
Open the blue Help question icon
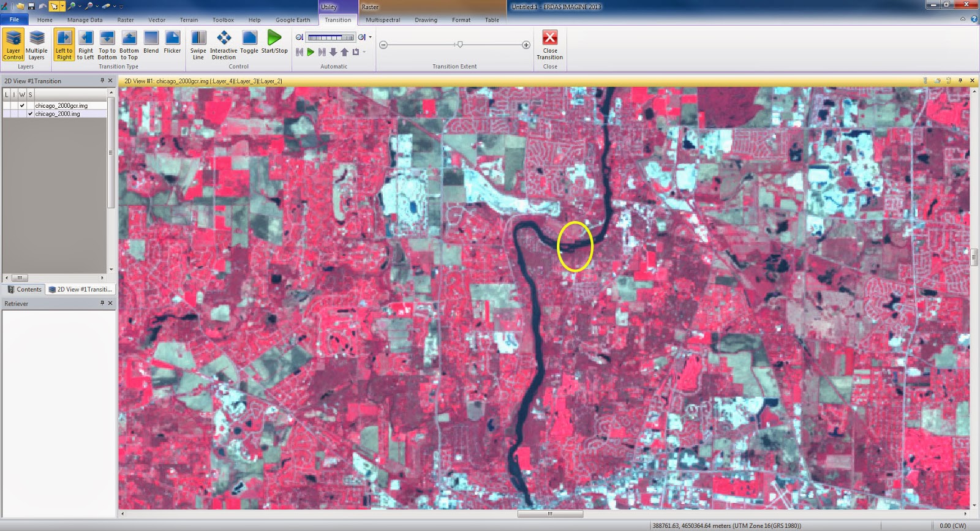pyautogui.click(x=974, y=20)
